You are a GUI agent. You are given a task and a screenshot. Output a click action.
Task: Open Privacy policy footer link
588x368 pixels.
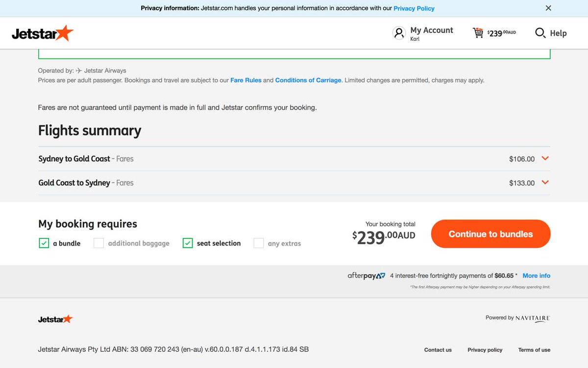(x=485, y=350)
